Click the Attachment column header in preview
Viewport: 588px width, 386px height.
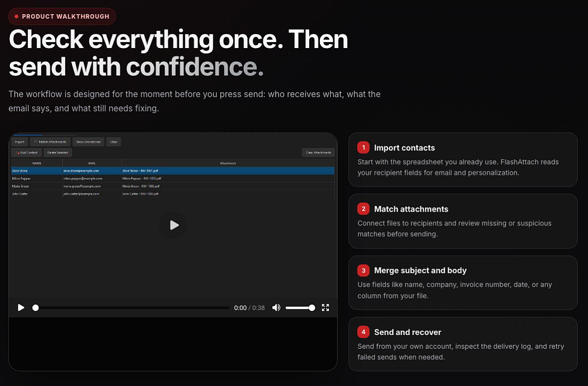coord(228,163)
